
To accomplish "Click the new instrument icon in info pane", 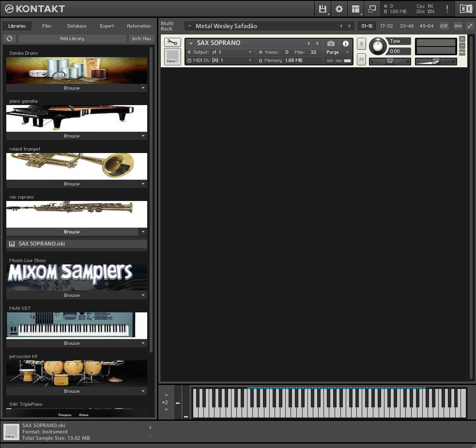I will coord(11,432).
